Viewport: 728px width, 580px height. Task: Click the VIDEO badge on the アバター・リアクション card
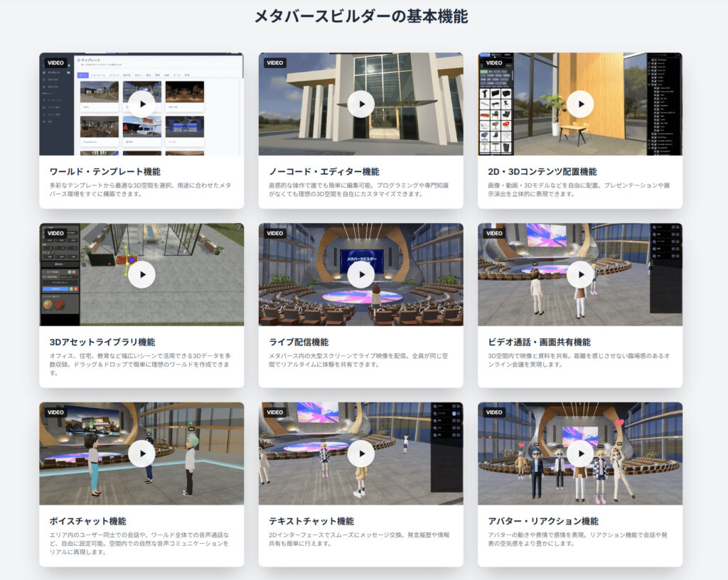click(494, 412)
